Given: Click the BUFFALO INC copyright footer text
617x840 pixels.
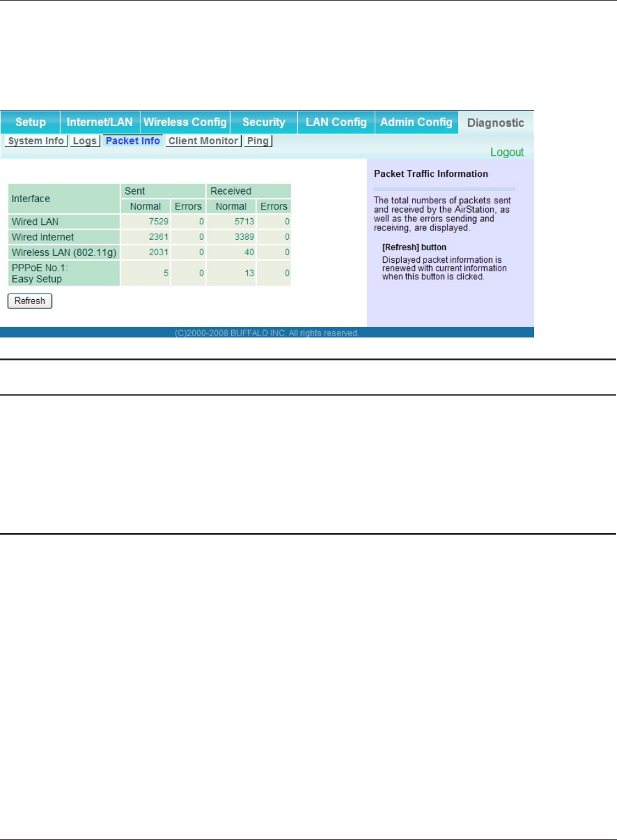Looking at the screenshot, I should [x=266, y=333].
